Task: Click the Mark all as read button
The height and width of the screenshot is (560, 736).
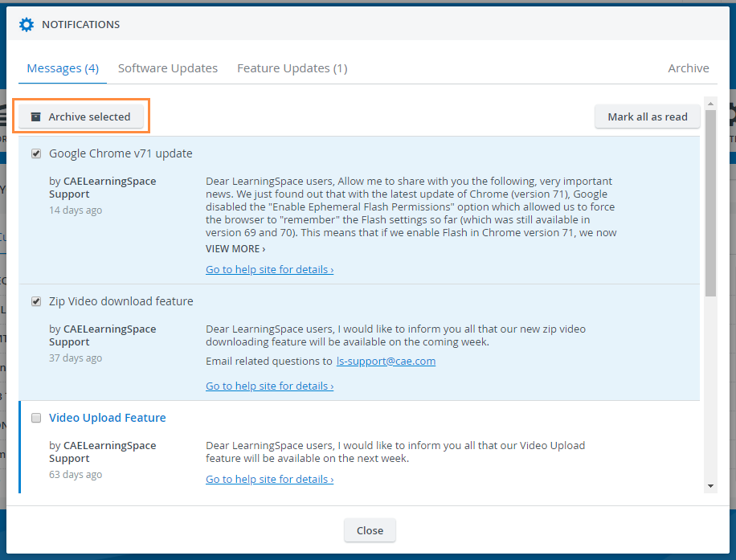Action: (x=648, y=116)
